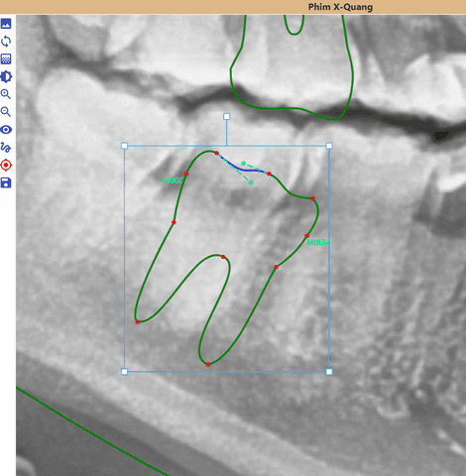This screenshot has height=476, width=466.
Task: Select the Md6M label on tooth
Action: tap(318, 242)
